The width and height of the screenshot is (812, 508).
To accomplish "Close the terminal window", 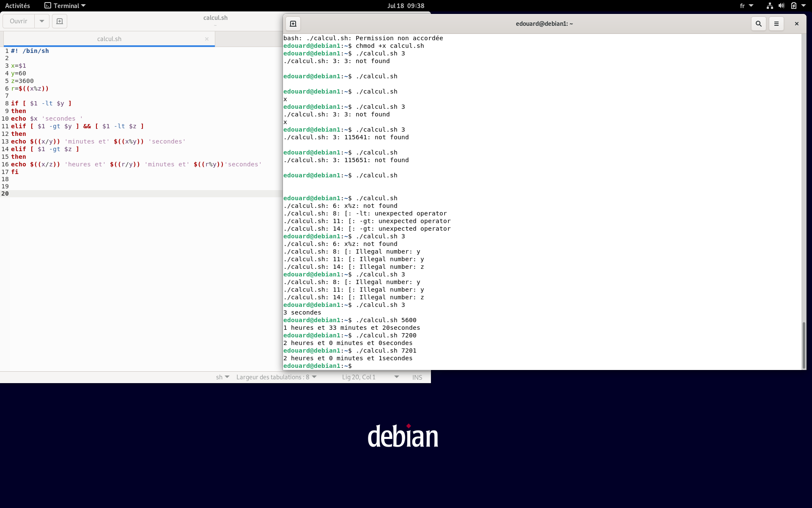I will coord(797,24).
